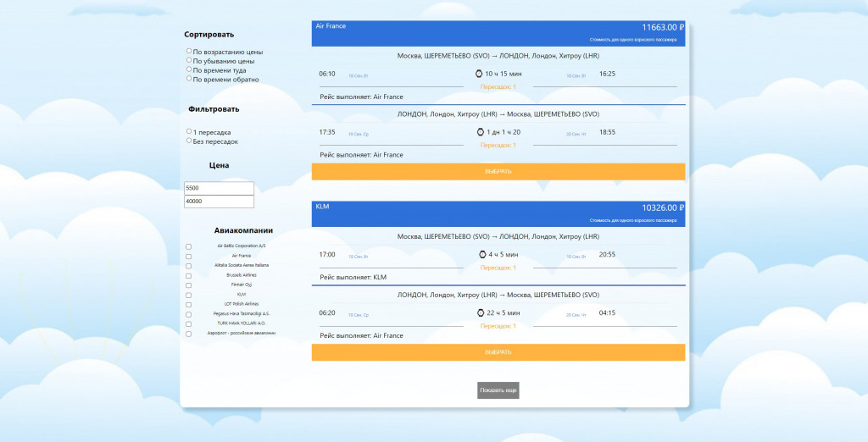Click the Цена heading
The width and height of the screenshot is (868, 442).
click(x=220, y=165)
